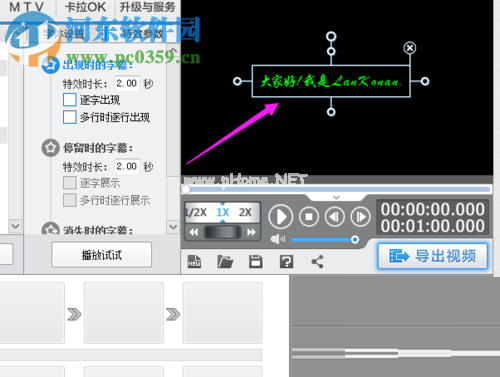Select the 停留时的字幕 star icon
Viewport: 500px width, 377px height.
[51, 147]
